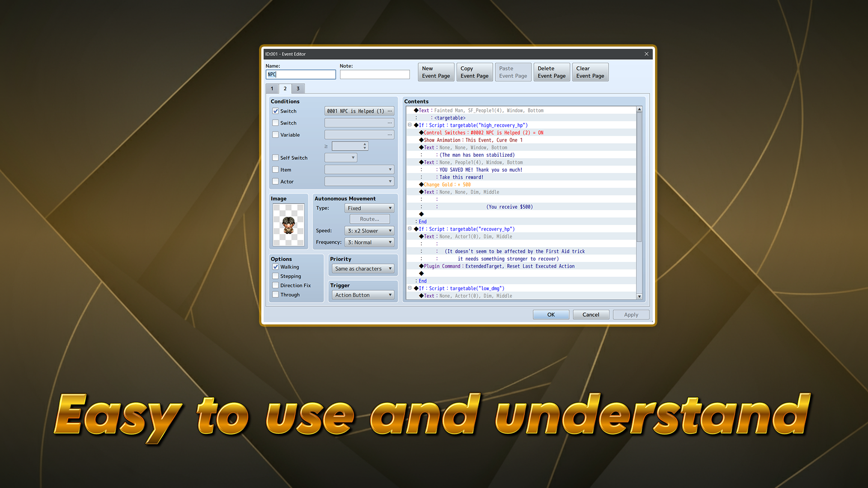The width and height of the screenshot is (868, 488).
Task: Toggle the Stepping option
Action: (x=275, y=276)
